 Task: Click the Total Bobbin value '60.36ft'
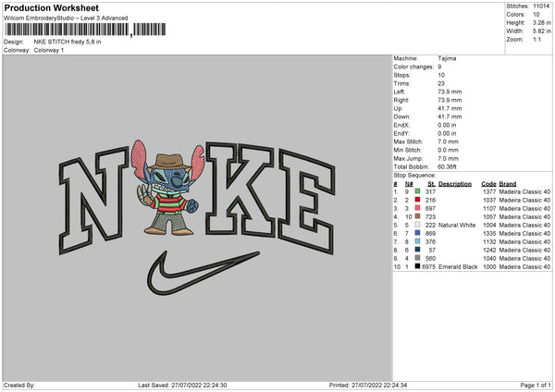448,166
